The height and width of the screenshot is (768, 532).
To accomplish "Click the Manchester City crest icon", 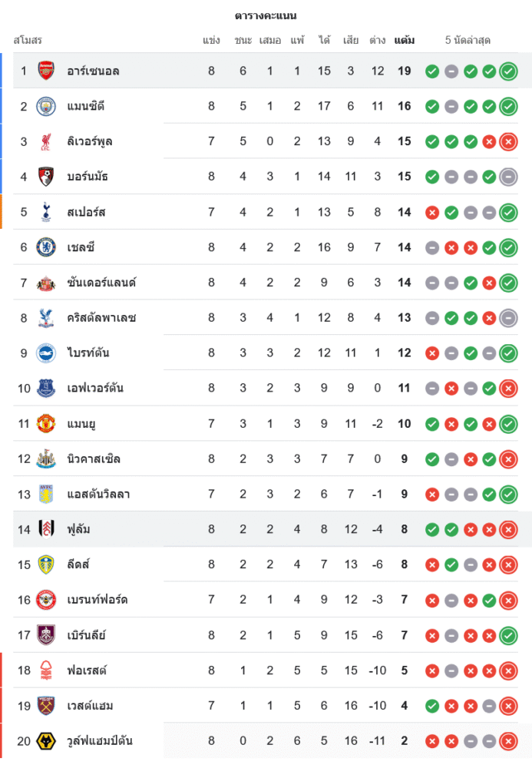I will point(46,107).
